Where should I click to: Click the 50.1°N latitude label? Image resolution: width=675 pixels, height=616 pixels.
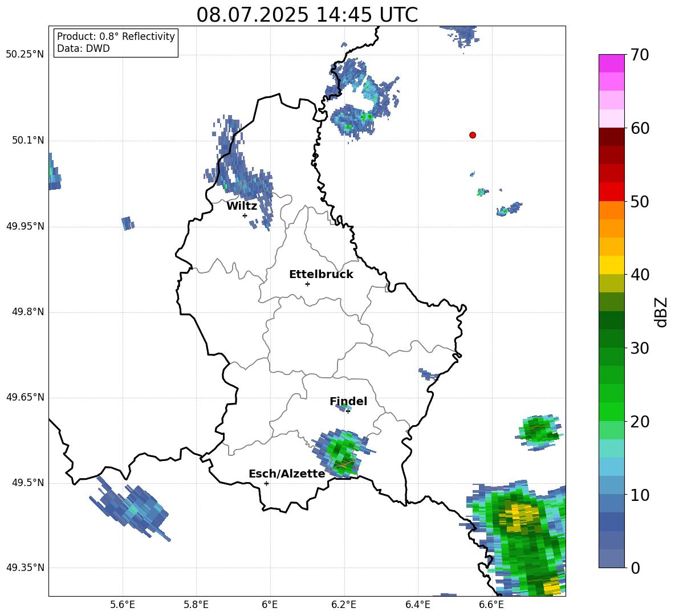[27, 140]
